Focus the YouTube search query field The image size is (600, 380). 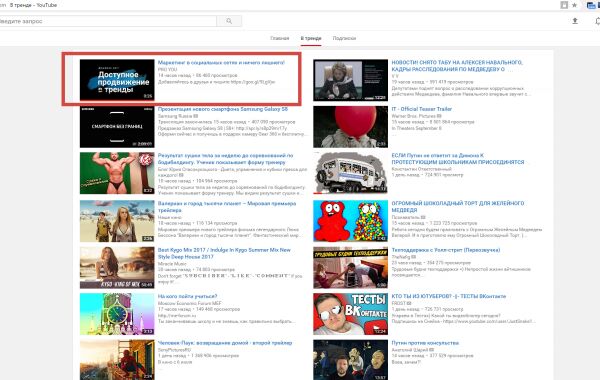point(108,21)
